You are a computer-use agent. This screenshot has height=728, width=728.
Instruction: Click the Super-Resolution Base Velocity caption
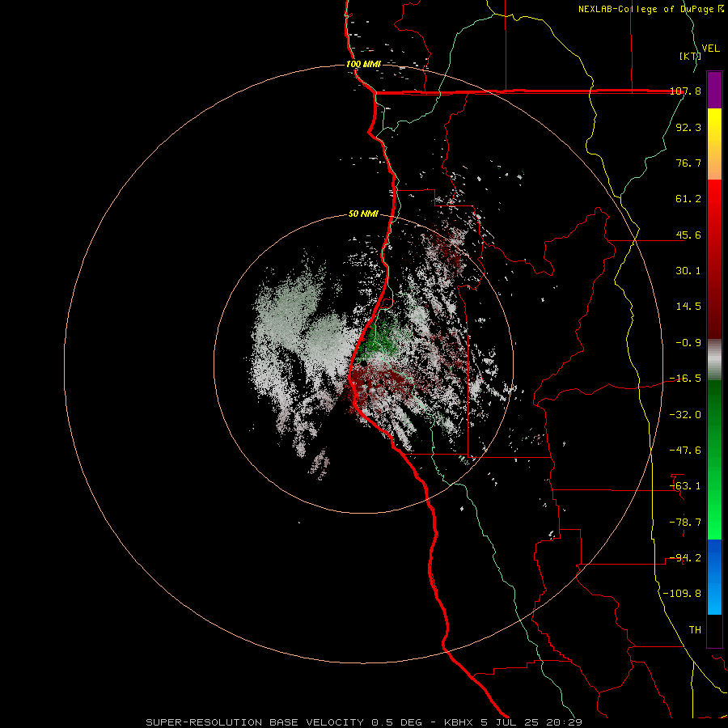coord(363,722)
